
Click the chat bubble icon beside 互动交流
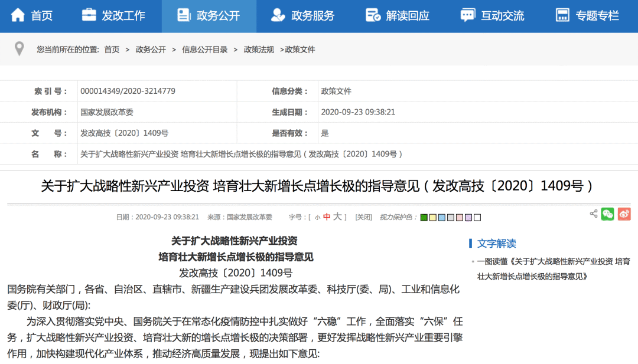click(x=468, y=15)
